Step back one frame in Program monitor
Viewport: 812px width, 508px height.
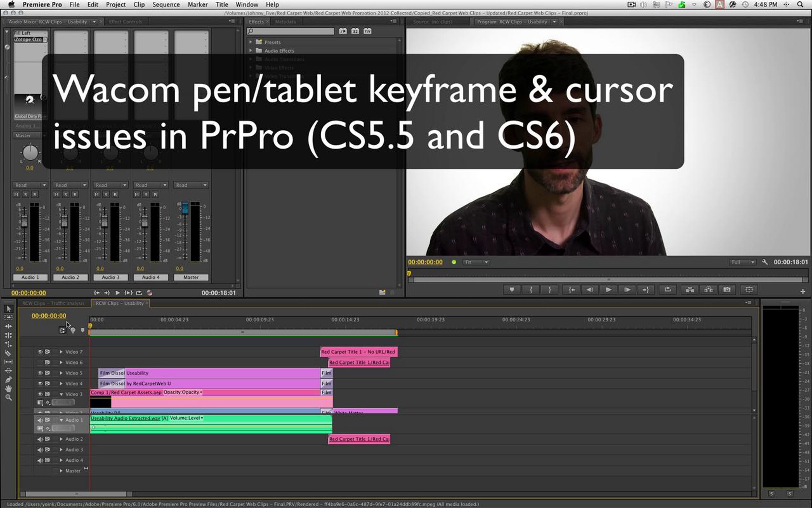(590, 290)
